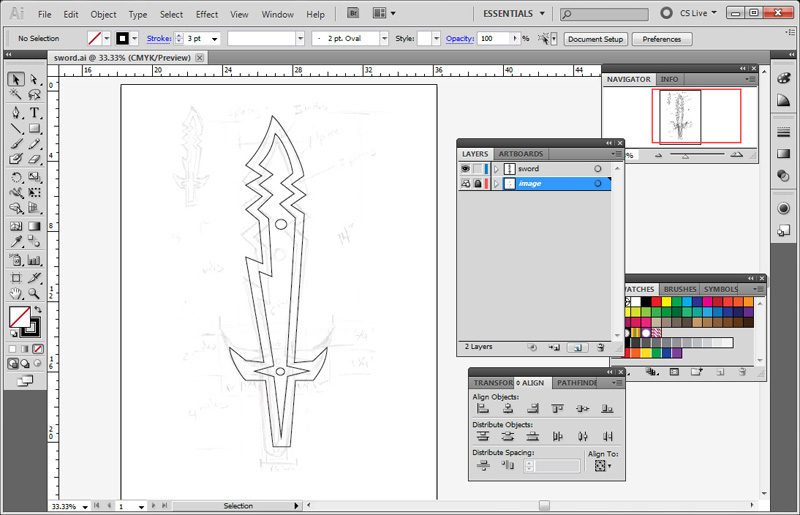This screenshot has height=515, width=800.
Task: Open the 2 pt. Oval brush dropdown
Action: (x=384, y=39)
